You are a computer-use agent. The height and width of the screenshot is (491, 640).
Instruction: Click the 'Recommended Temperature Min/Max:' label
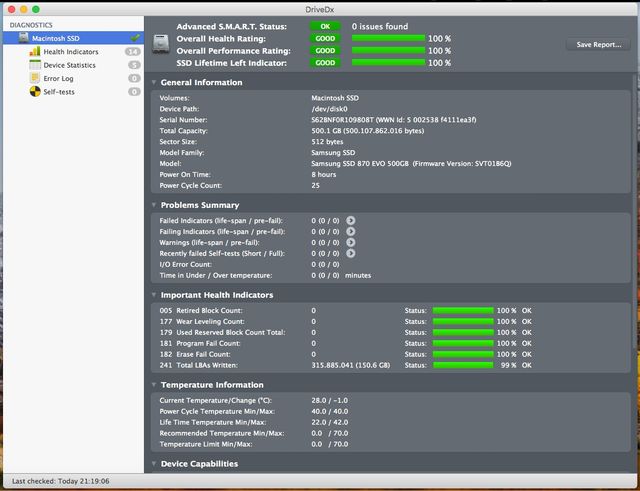(x=222, y=433)
